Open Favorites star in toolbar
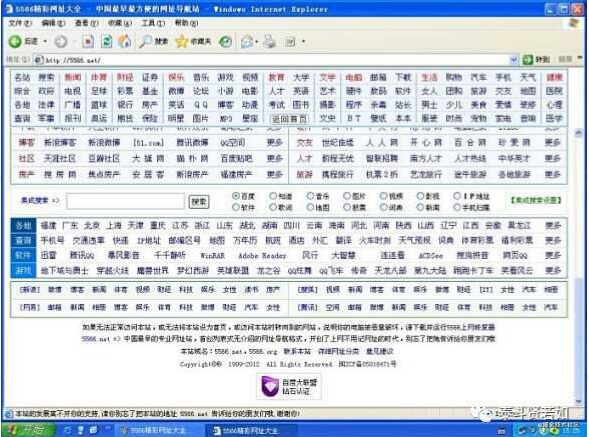 (181, 41)
